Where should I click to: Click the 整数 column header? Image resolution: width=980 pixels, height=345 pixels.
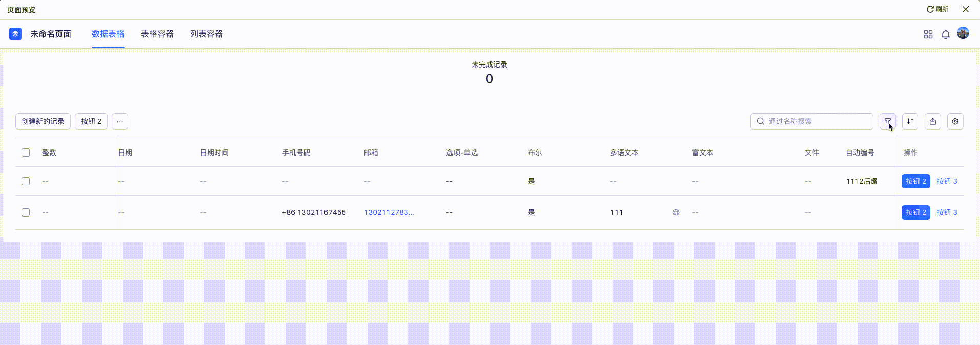point(49,153)
